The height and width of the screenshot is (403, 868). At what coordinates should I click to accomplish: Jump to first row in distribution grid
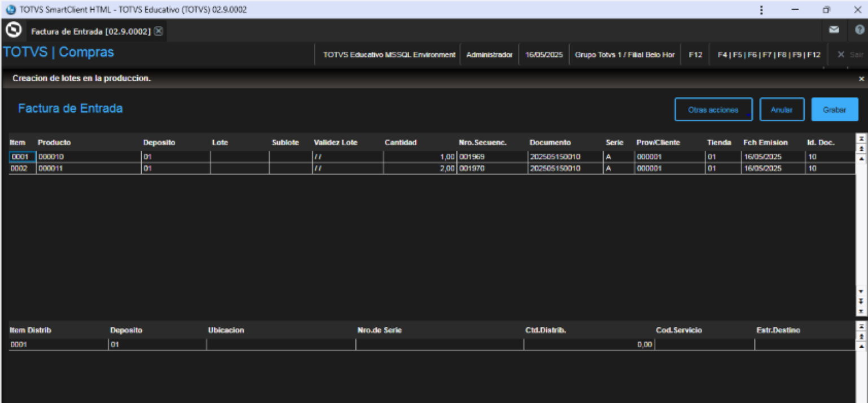[861, 326]
